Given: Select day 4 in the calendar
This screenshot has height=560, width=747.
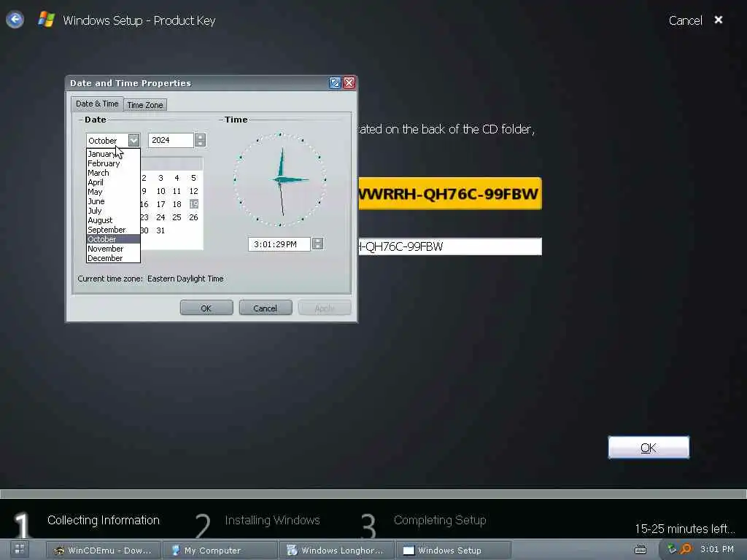Looking at the screenshot, I should pos(177,178).
